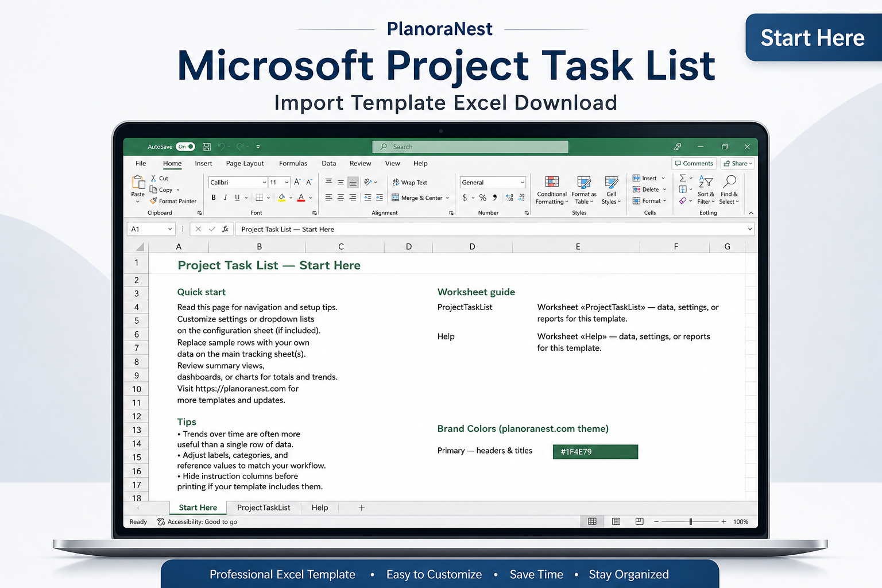
Task: Open the General number format dropdown
Action: [x=522, y=183]
